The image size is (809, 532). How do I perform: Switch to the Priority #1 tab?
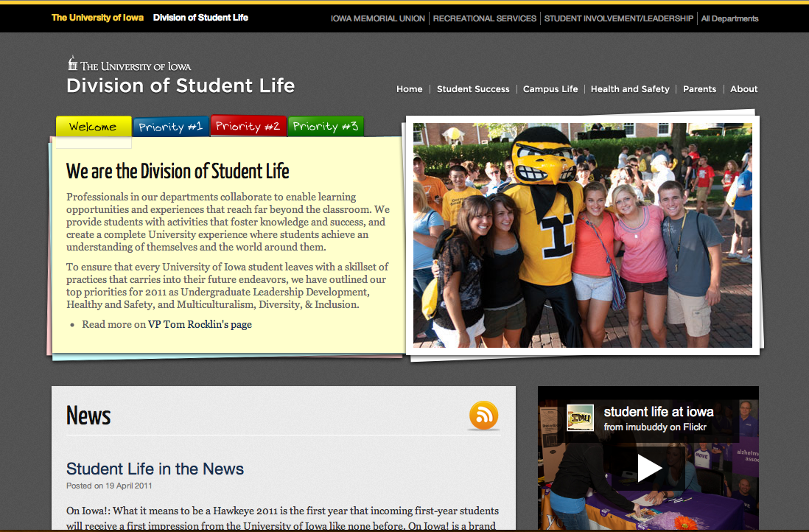point(171,127)
